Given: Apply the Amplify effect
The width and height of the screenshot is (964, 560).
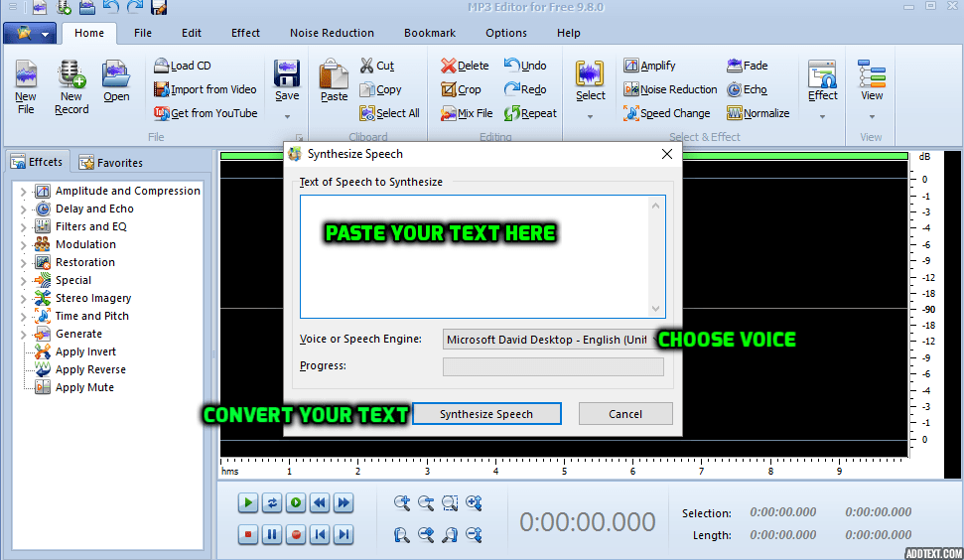Looking at the screenshot, I should click(x=649, y=66).
